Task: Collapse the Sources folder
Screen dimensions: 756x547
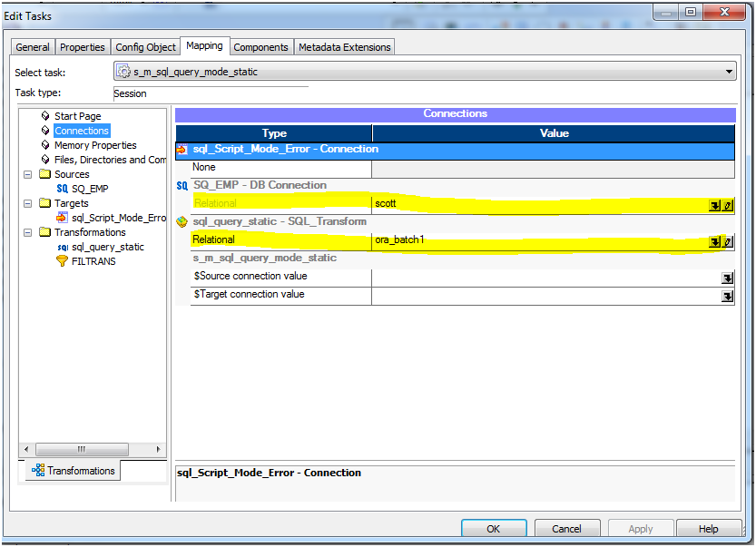Action: click(x=27, y=173)
